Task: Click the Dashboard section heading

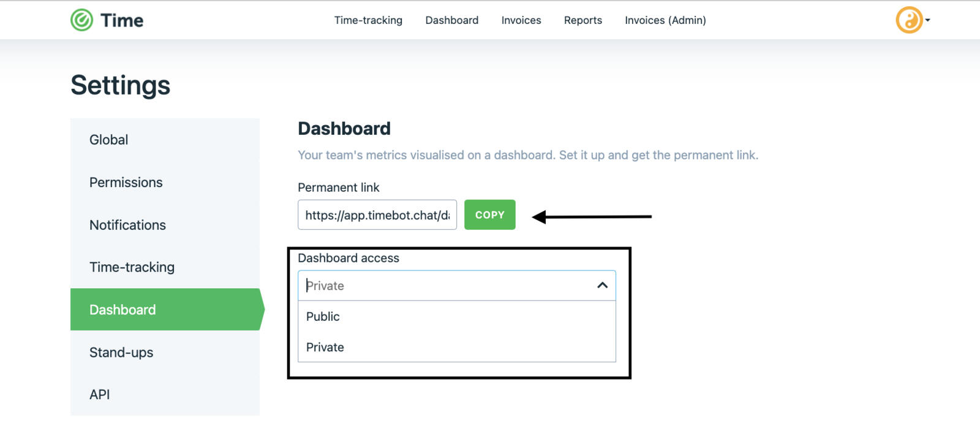Action: coord(344,128)
